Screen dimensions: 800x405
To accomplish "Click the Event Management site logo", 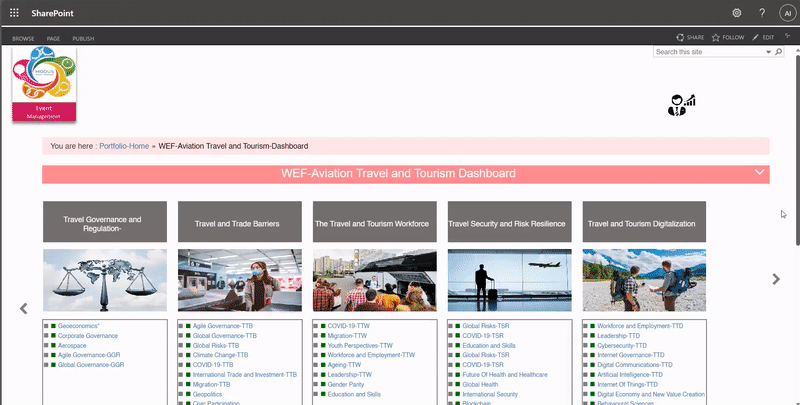I will pyautogui.click(x=44, y=85).
